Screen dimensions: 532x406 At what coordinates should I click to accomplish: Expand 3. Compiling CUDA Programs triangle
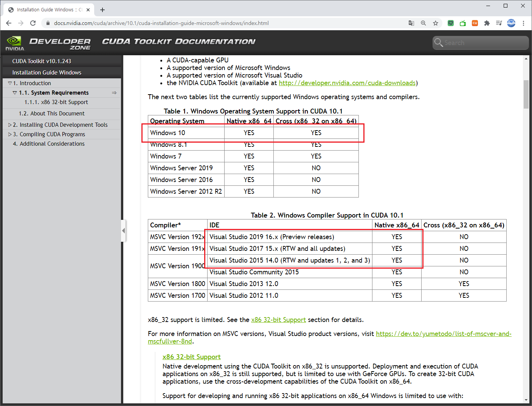(10, 134)
